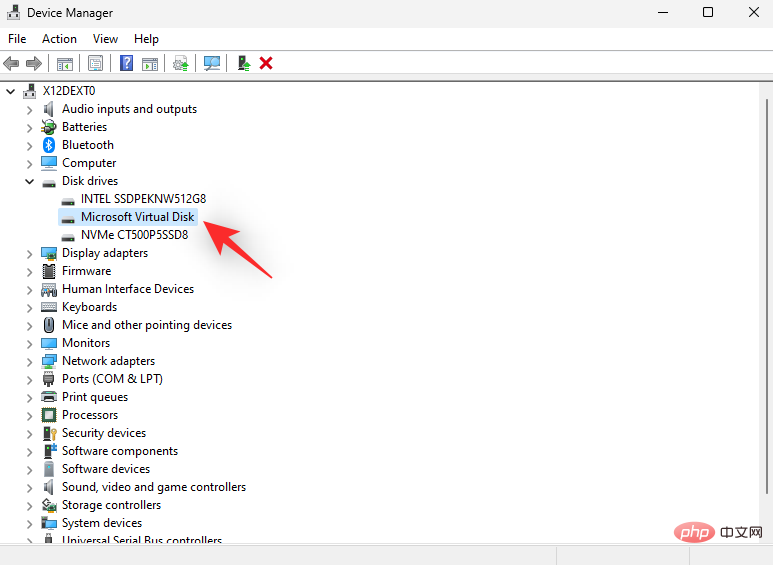Expand Audio inputs and outputs
The height and width of the screenshot is (565, 773).
30,109
